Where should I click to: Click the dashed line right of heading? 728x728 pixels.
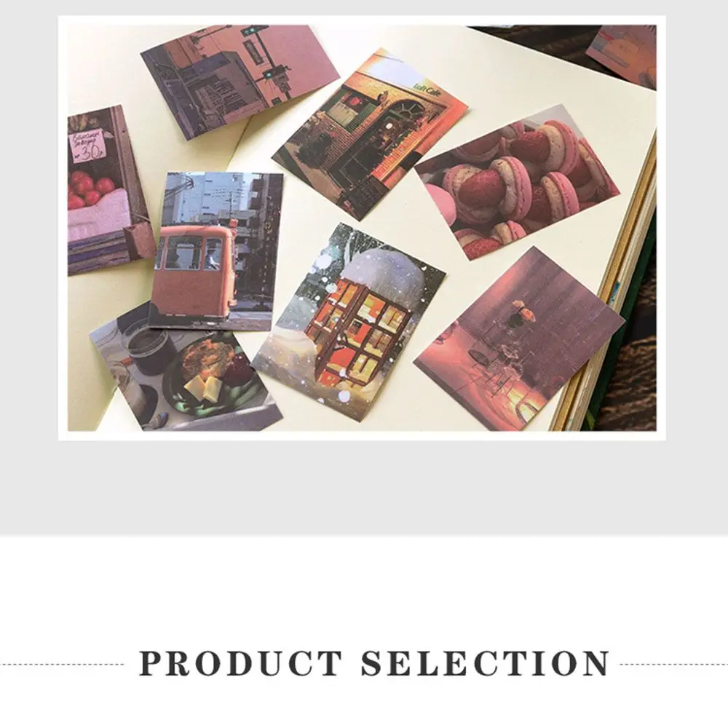673,665
